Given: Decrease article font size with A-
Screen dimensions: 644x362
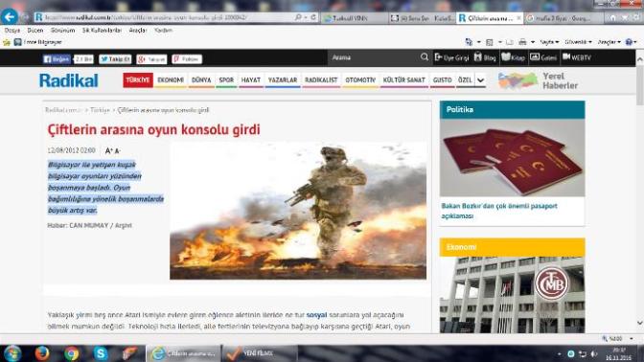Looking at the screenshot, I should pyautogui.click(x=117, y=150).
